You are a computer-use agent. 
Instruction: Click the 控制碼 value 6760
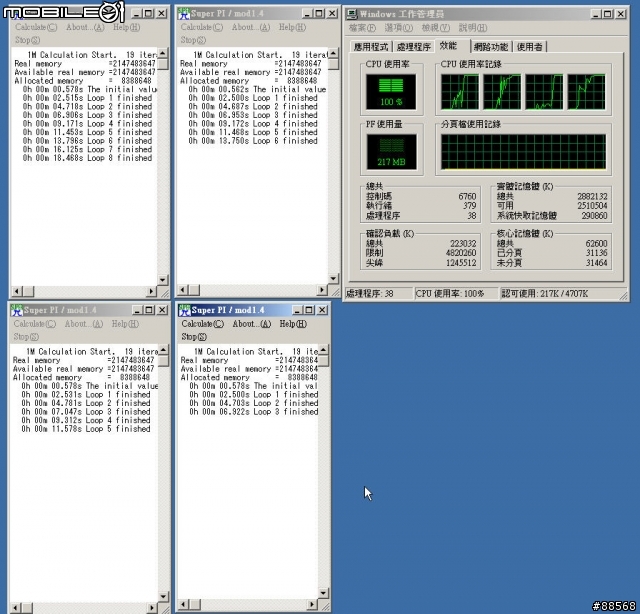point(467,196)
